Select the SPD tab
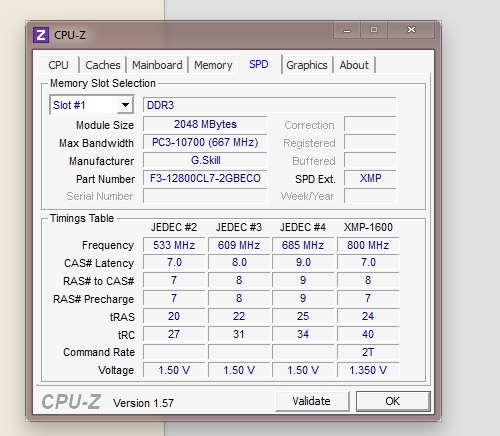The width and height of the screenshot is (500, 436). coord(259,64)
